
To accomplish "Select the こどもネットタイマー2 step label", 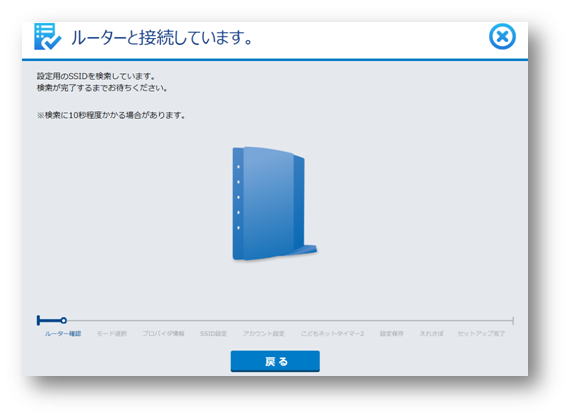I will coord(332,333).
